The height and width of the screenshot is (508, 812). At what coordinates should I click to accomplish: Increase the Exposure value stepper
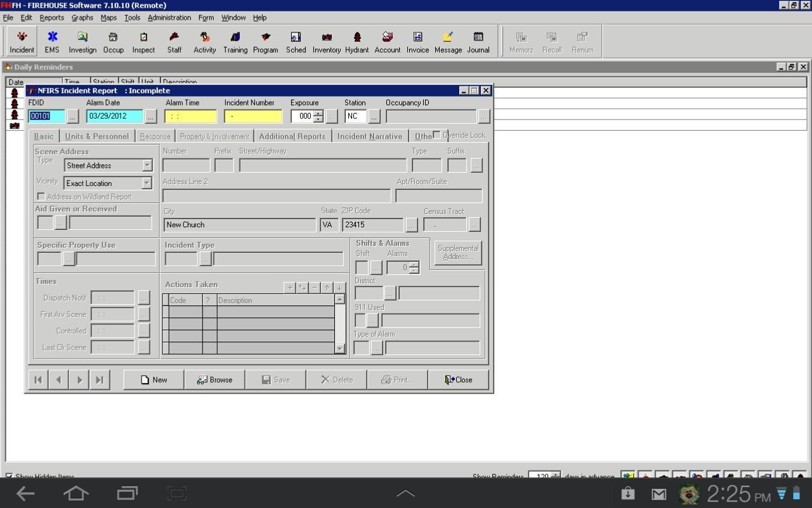pyautogui.click(x=318, y=113)
